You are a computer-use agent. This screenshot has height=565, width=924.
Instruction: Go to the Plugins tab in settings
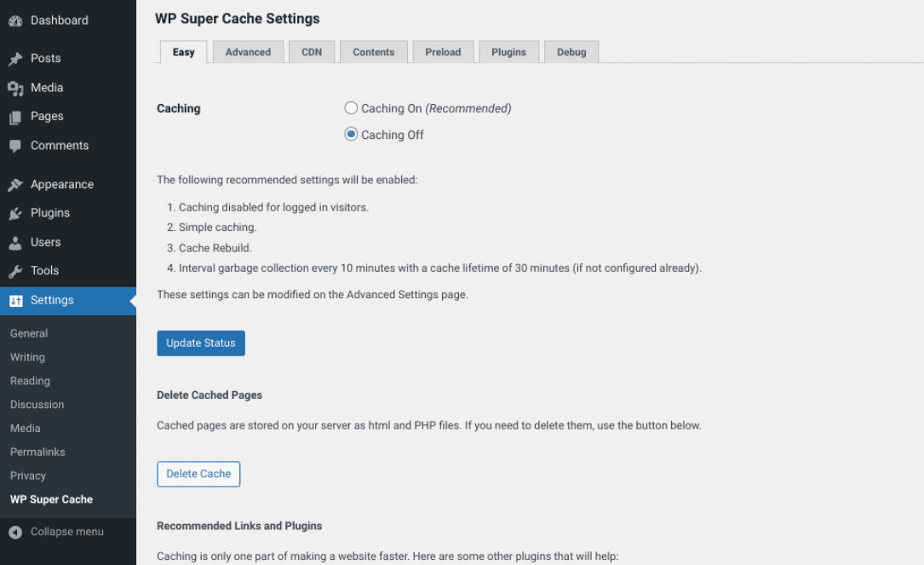508,52
